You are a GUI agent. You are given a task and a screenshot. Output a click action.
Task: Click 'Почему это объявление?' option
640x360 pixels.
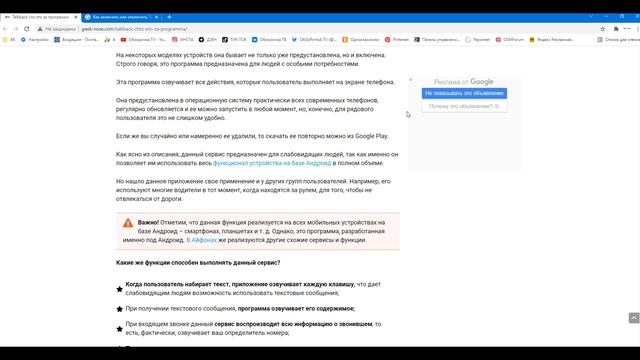464,106
